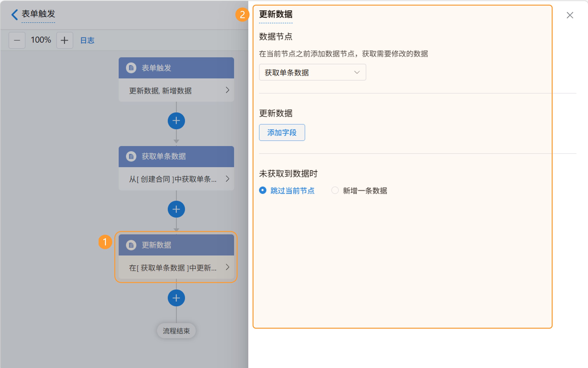Close the 更新数据 side panel
The height and width of the screenshot is (368, 588).
(570, 15)
